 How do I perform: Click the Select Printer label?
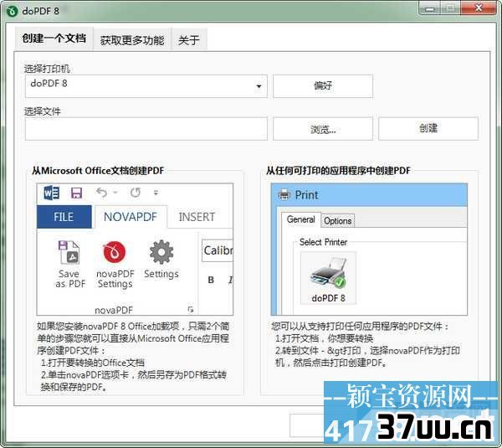(323, 242)
